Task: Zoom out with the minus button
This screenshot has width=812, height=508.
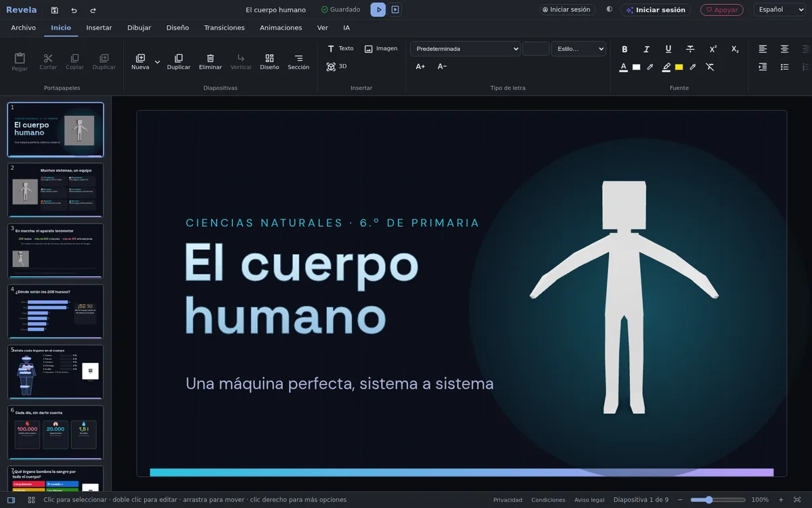Action: pos(681,500)
